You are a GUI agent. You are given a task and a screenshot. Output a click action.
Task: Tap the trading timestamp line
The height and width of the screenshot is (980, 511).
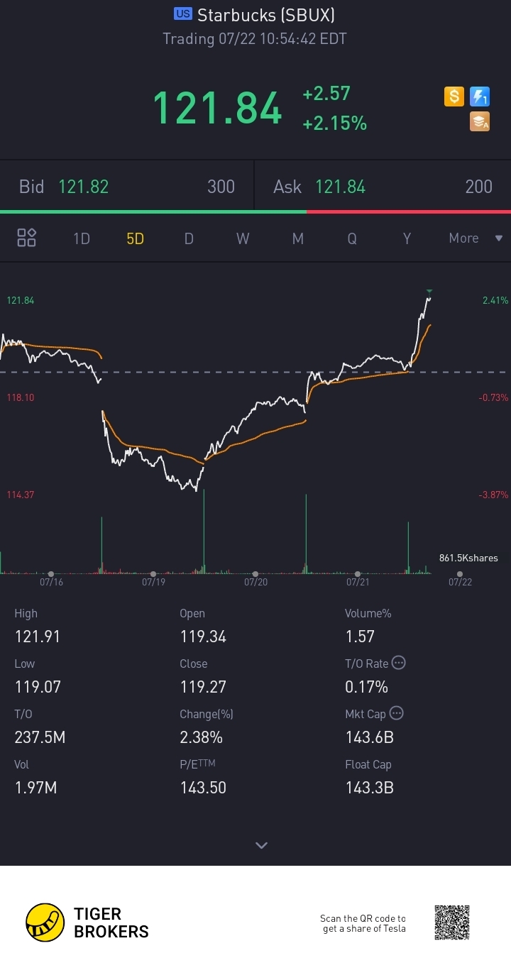click(255, 38)
